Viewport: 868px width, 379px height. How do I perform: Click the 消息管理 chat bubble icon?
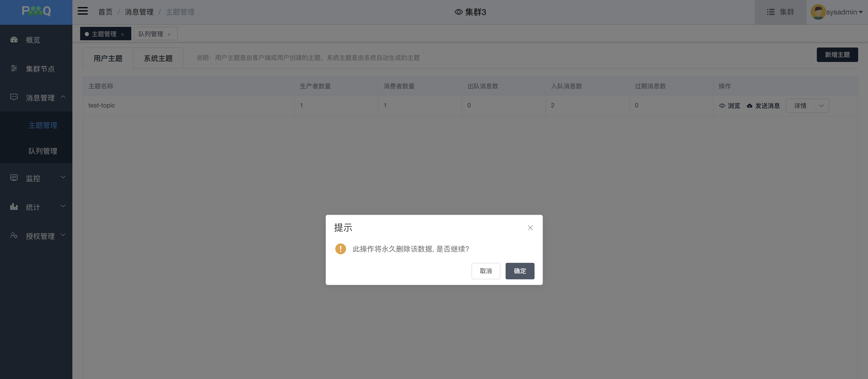pyautogui.click(x=14, y=97)
